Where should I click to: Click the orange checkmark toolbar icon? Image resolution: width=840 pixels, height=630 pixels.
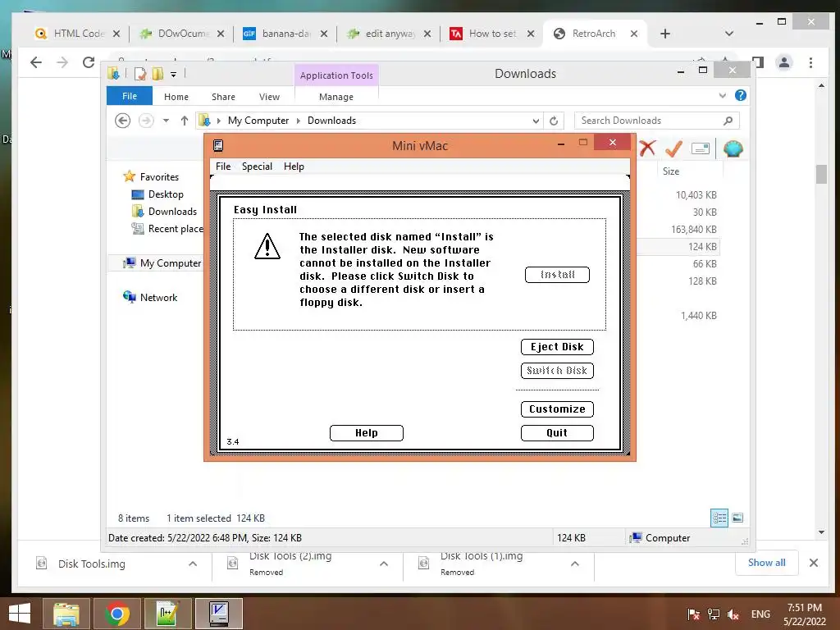(673, 148)
